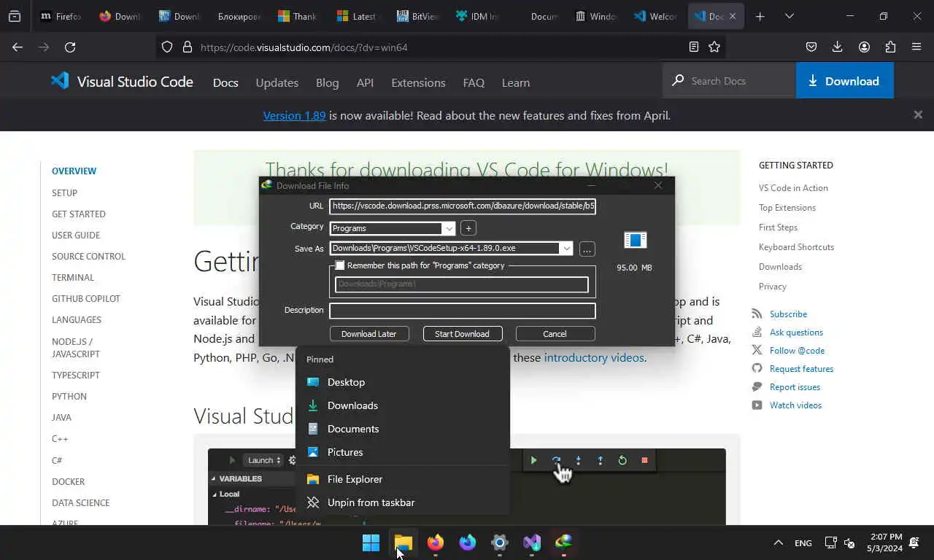Click the red stop icon in debug toolbar
The width and height of the screenshot is (934, 560).
point(644,460)
